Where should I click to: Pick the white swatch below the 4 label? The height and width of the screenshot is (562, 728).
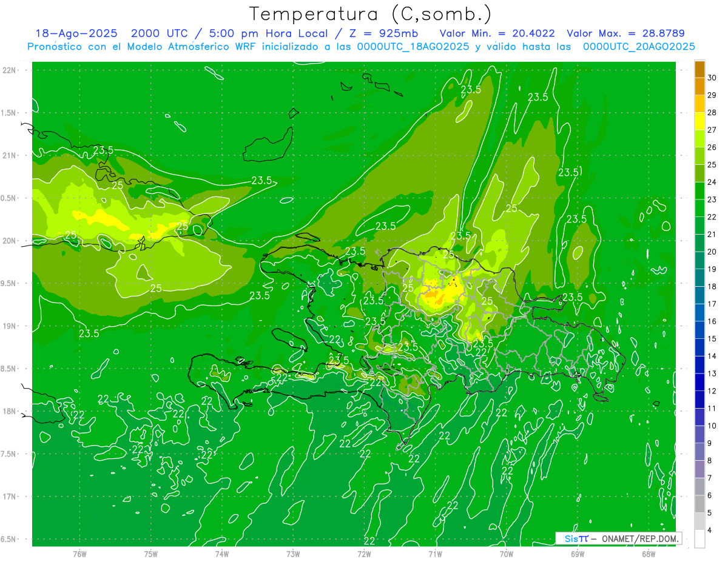[699, 538]
